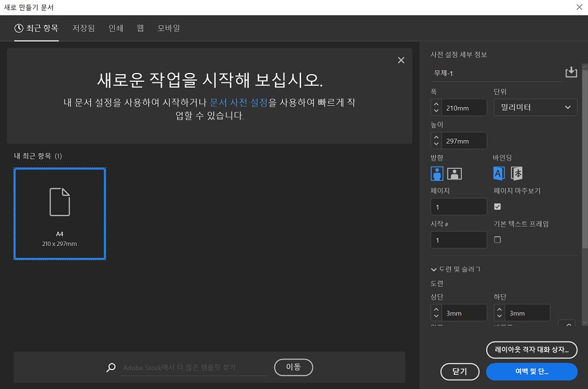Increase 상단 bleed with up arrow
Image resolution: width=588 pixels, height=389 pixels.
[436, 310]
